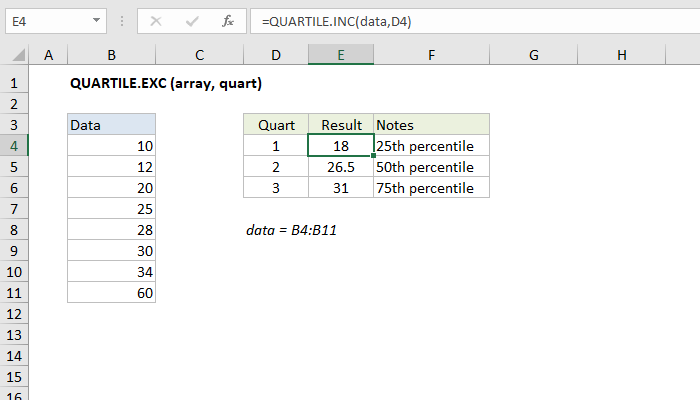This screenshot has width=700, height=400.
Task: Select row 8 header
Action: coord(14,230)
